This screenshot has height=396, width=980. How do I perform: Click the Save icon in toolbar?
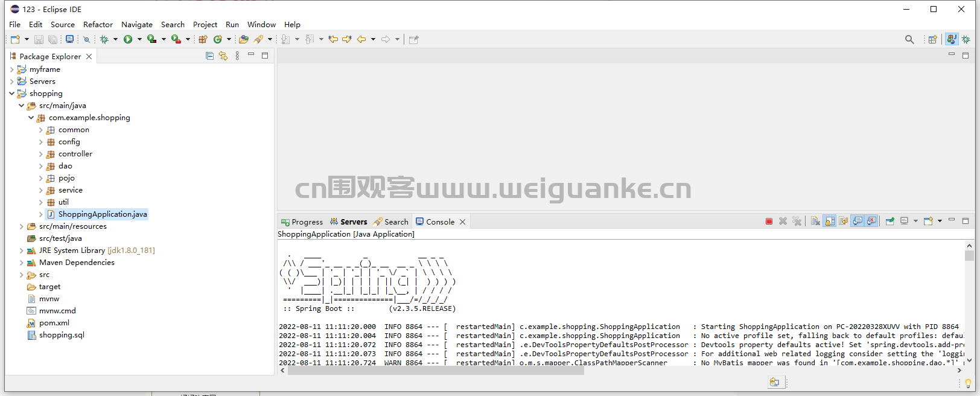coord(39,39)
